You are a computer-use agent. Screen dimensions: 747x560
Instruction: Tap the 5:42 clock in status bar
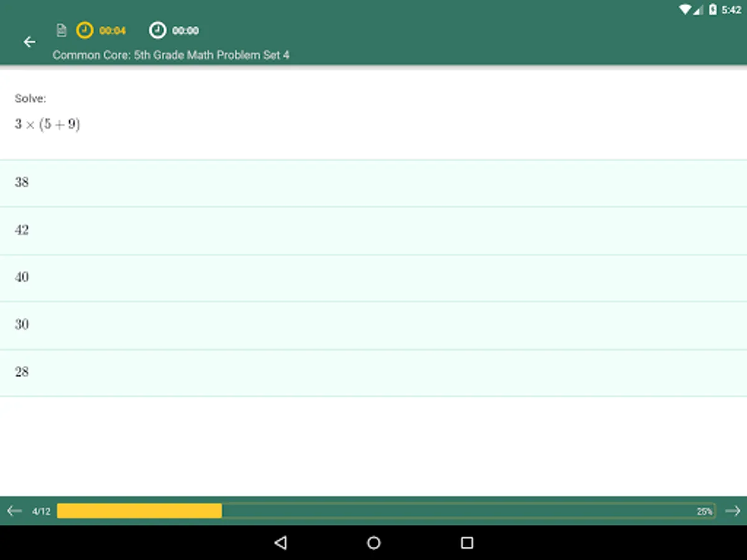(x=731, y=10)
